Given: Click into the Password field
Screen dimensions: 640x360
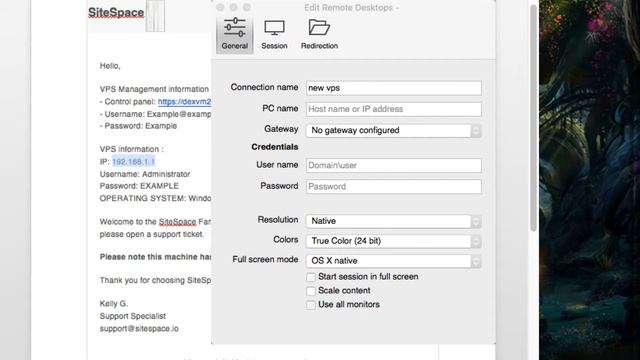Looking at the screenshot, I should tap(393, 187).
